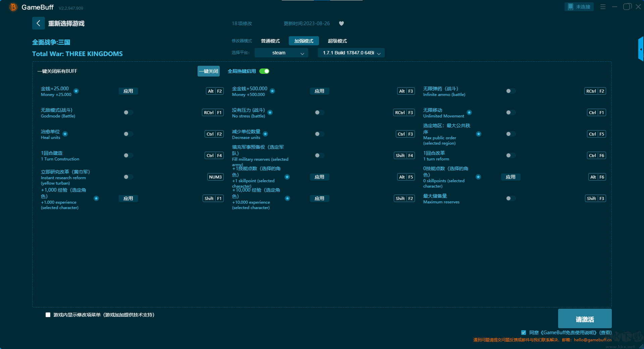The height and width of the screenshot is (349, 644).
Task: Click the GameBuff logo icon
Action: [13, 7]
